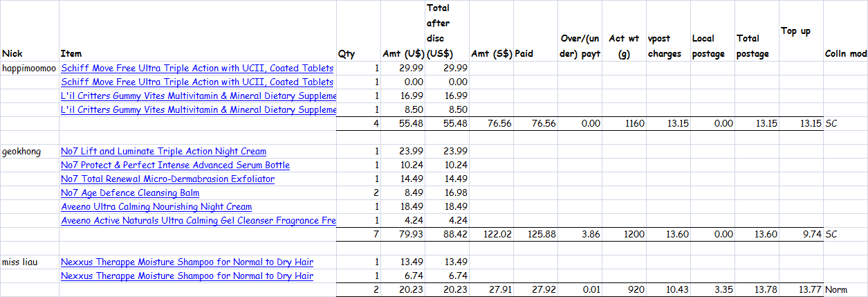Screen dimensions: 868x297
Task: Follow the No7 Lift and Luminate Night Cream link
Action: click(163, 152)
